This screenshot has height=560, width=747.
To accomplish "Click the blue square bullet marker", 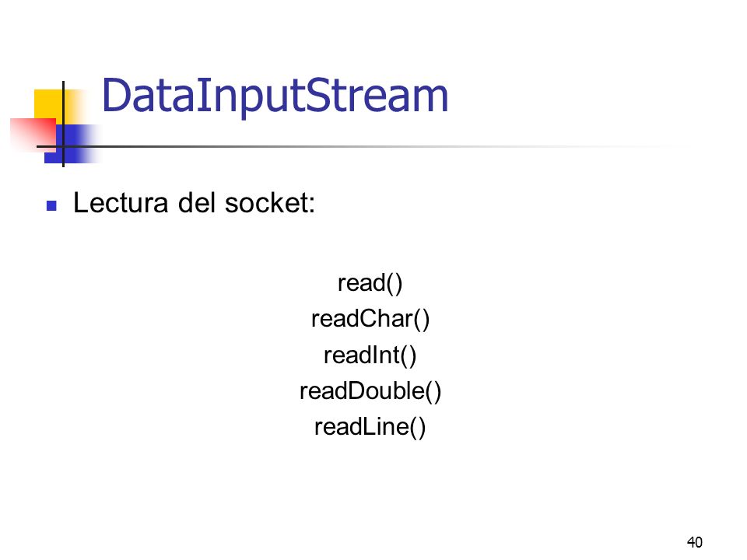I will [x=51, y=205].
